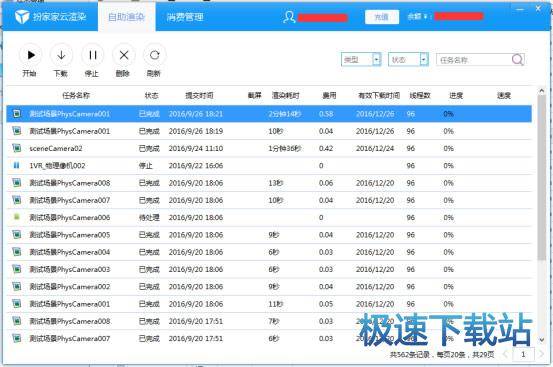553x367 pixels.
Task: Click the 11秒 render time cell
Action: 275,304
